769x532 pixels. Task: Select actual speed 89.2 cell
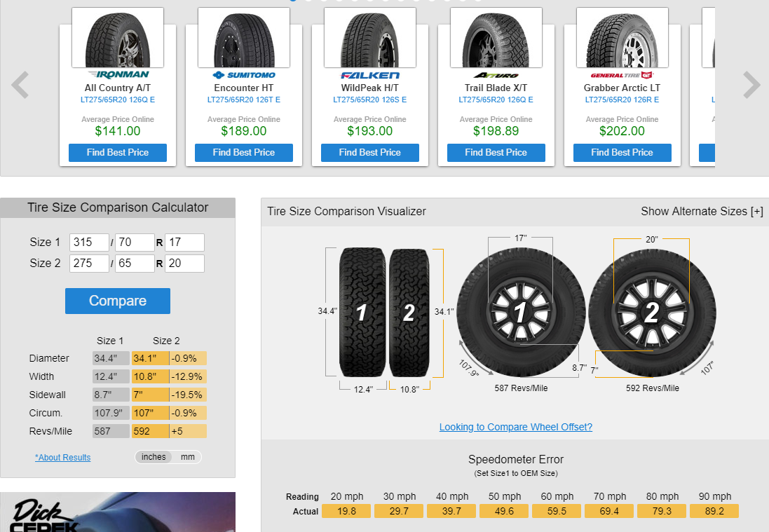pyautogui.click(x=714, y=512)
